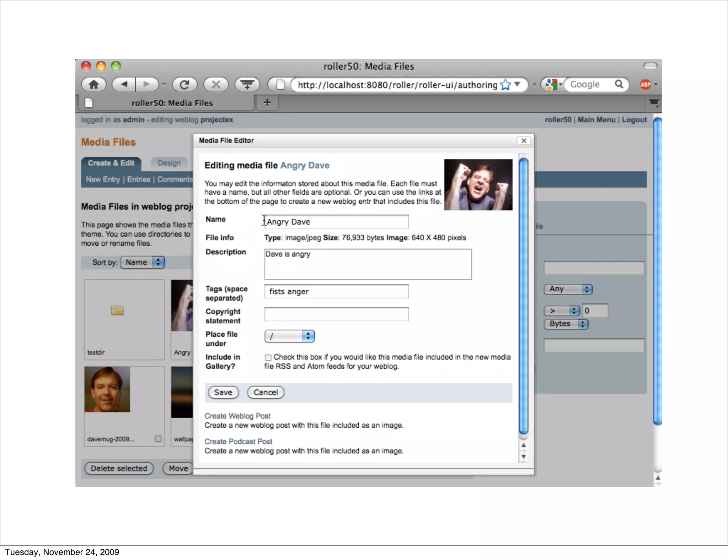Open the Sort by Name dropdown
Screen dimensions: 728x560
142,262
